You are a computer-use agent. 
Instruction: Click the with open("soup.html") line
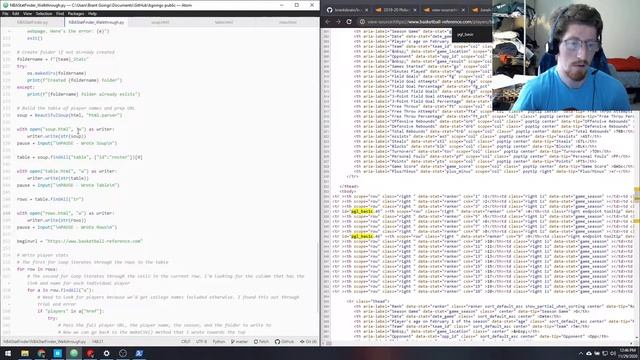click(x=66, y=129)
